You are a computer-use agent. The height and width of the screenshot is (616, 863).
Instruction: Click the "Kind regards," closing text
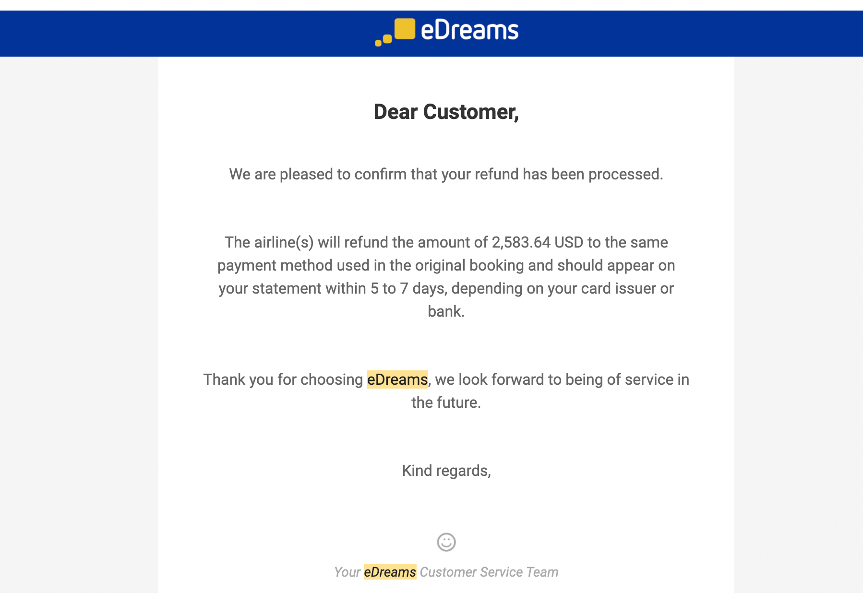(x=446, y=471)
